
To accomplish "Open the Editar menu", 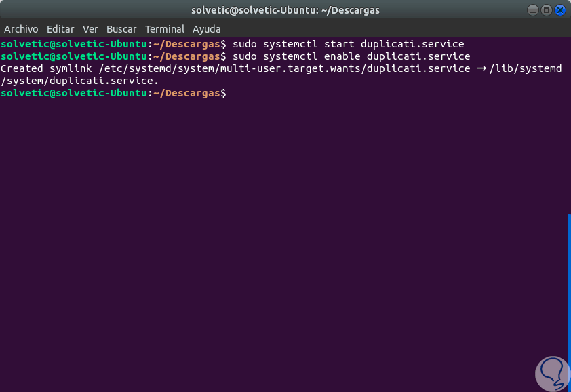I will pyautogui.click(x=60, y=29).
